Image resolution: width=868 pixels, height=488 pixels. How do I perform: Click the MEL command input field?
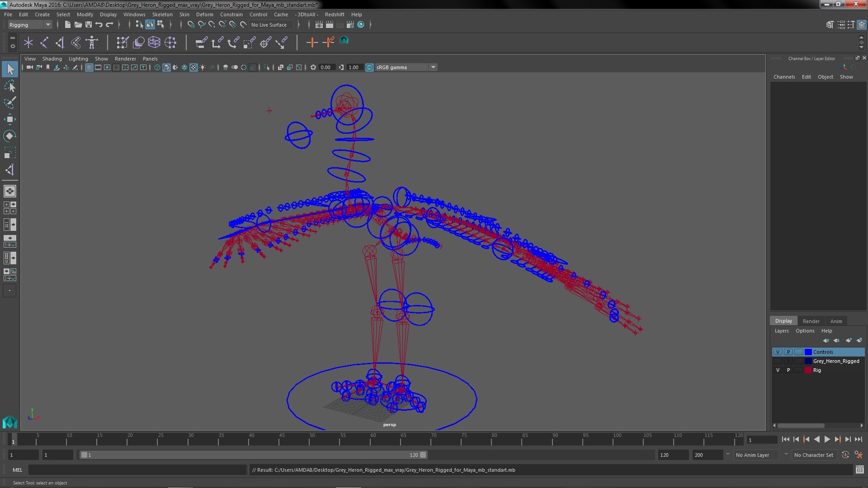coord(137,470)
